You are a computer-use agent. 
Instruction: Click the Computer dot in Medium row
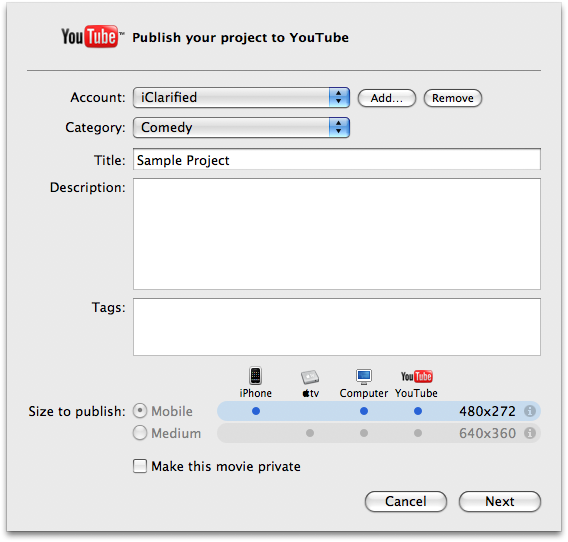(364, 433)
